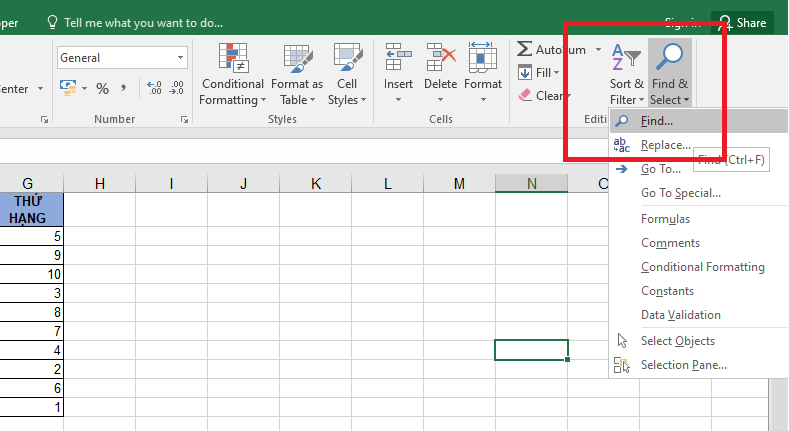Choose Replace... menu entry
Viewport: 789px width, 431px height.
[x=665, y=145]
